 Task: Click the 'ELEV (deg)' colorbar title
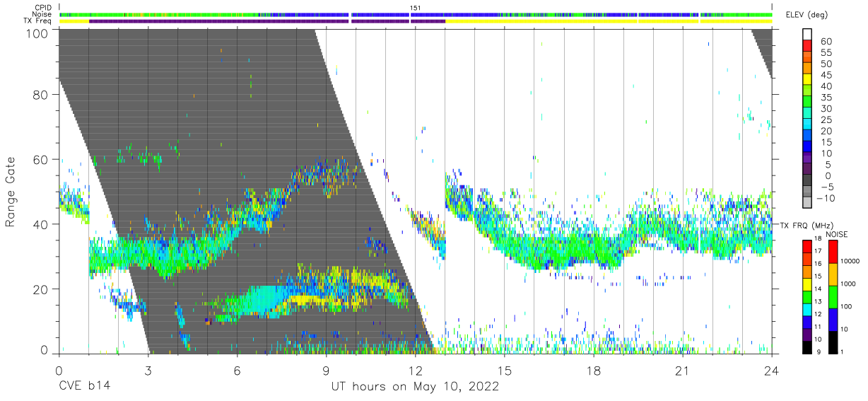point(807,15)
